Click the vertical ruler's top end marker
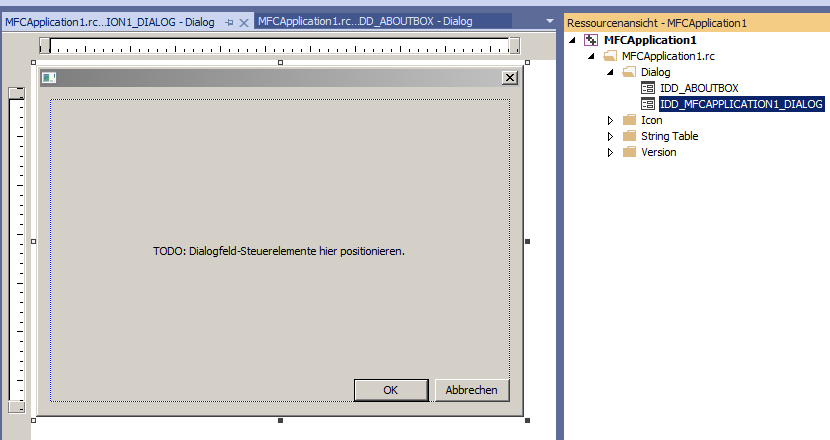The width and height of the screenshot is (830, 440). 16,93
